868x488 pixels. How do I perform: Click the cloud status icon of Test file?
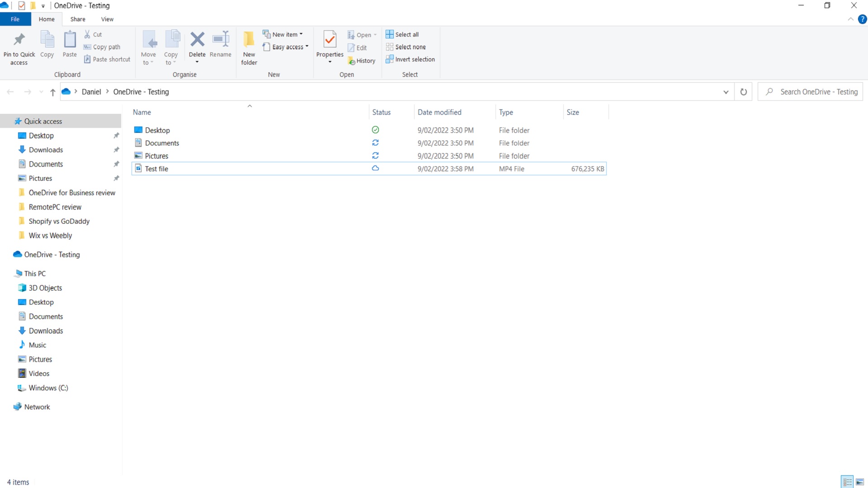tap(375, 168)
